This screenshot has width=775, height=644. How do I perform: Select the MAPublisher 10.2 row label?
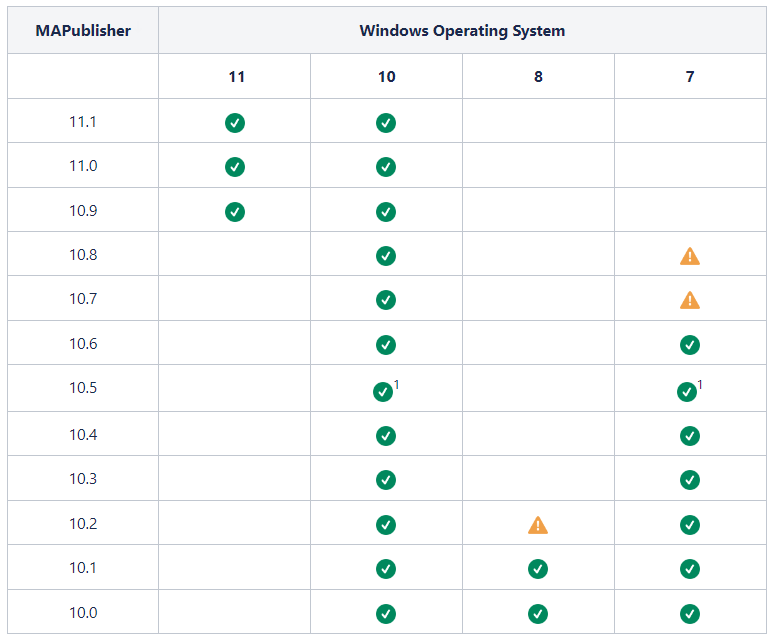tap(83, 523)
